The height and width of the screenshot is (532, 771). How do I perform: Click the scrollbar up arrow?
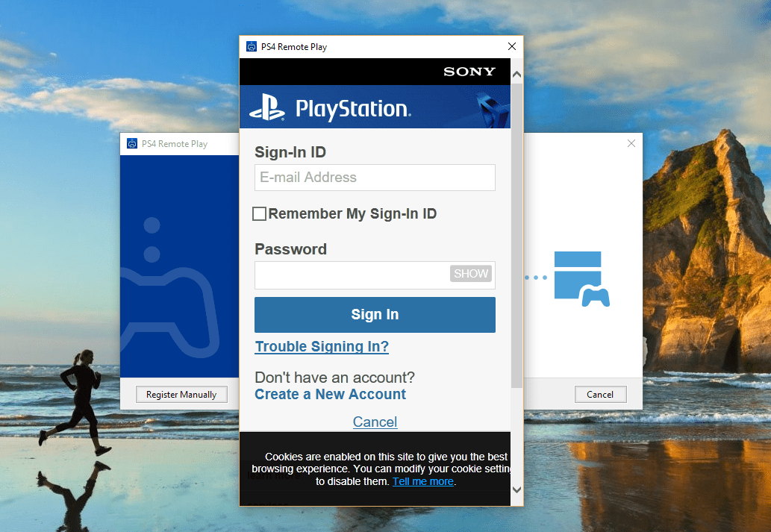(516, 75)
